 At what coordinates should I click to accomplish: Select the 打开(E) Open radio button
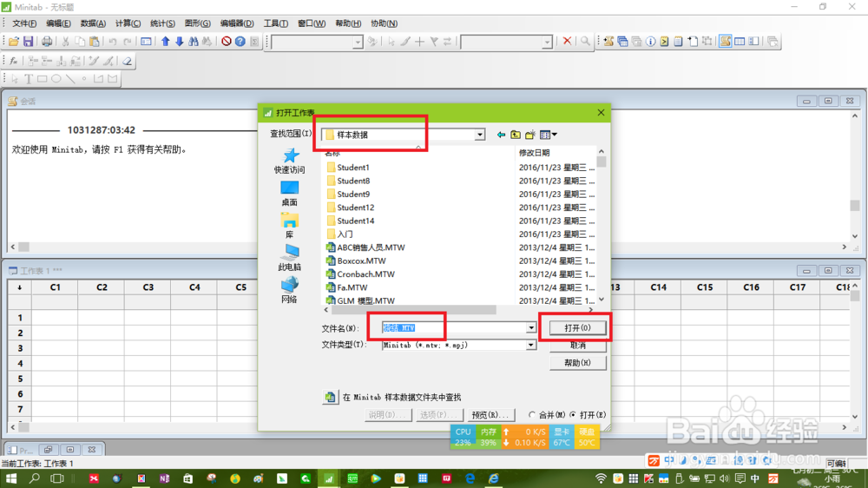pyautogui.click(x=573, y=414)
